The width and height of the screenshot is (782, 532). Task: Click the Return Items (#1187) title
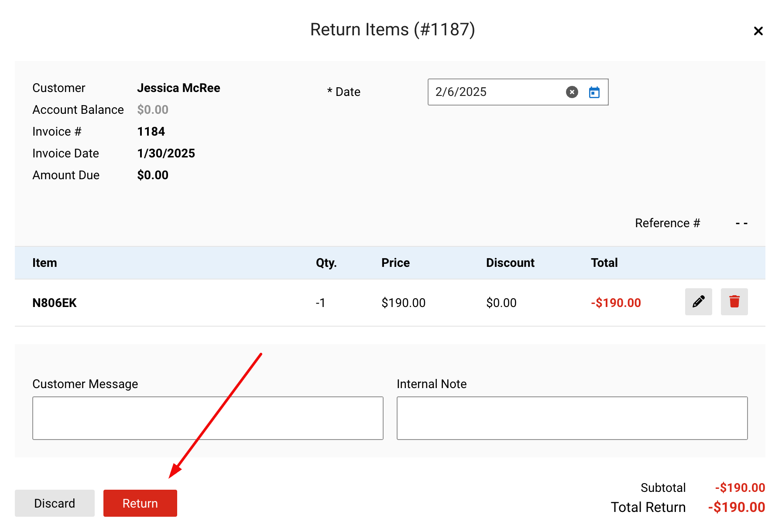click(x=393, y=30)
